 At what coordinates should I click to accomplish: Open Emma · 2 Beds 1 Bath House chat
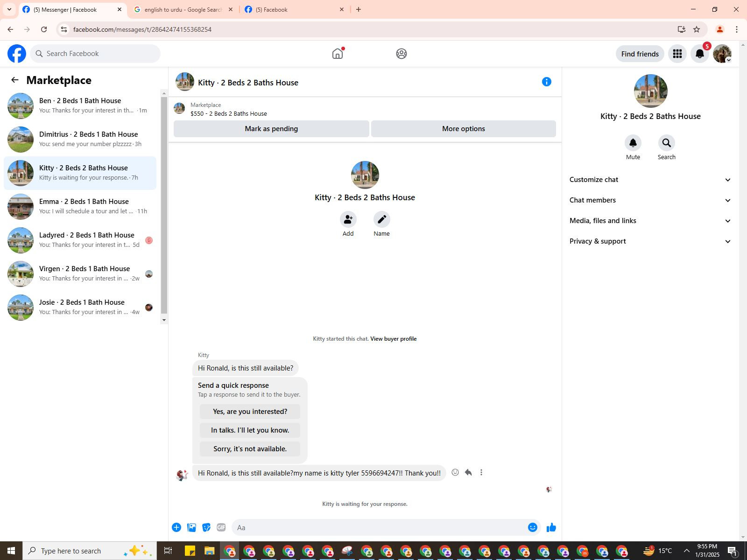click(80, 207)
